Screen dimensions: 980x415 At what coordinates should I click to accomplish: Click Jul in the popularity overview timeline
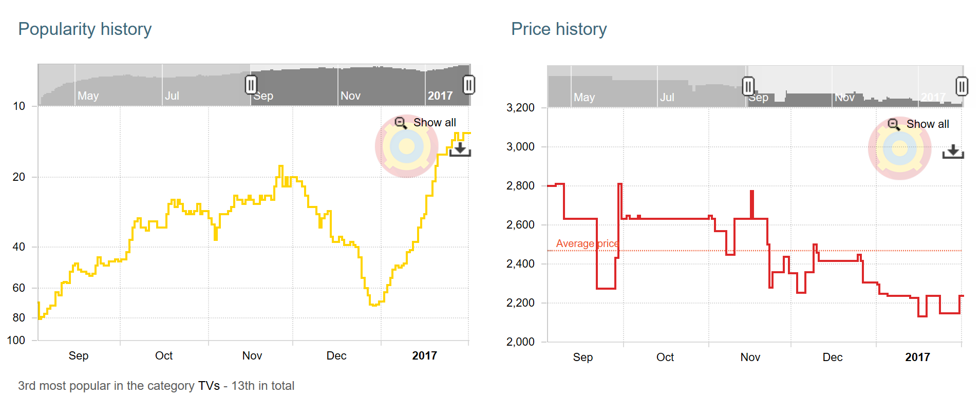tap(172, 96)
